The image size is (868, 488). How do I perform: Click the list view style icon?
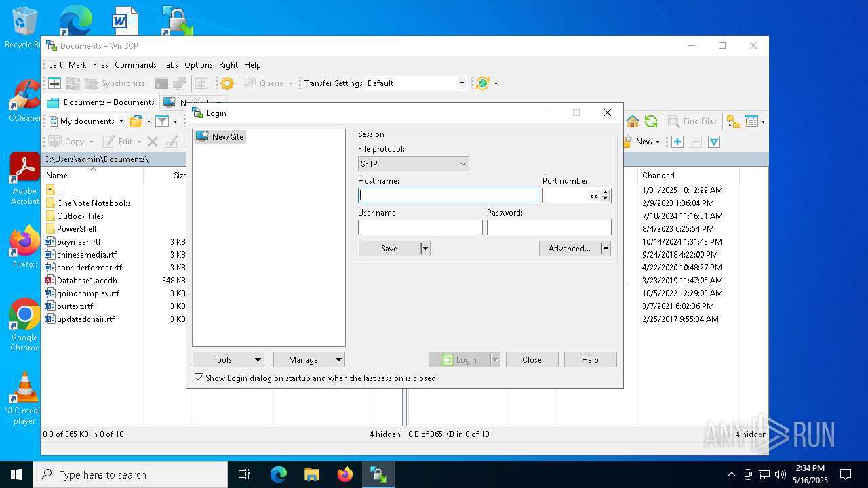751,121
